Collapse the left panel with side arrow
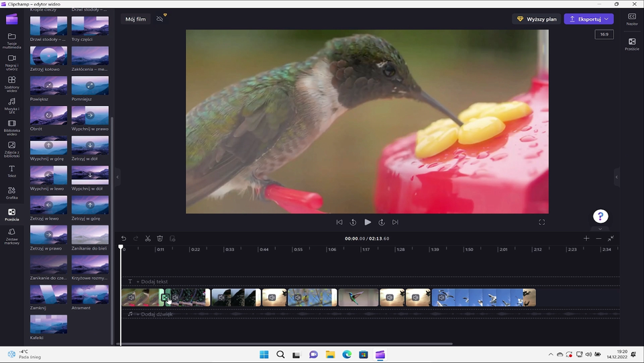The height and width of the screenshot is (363, 644). [x=117, y=177]
